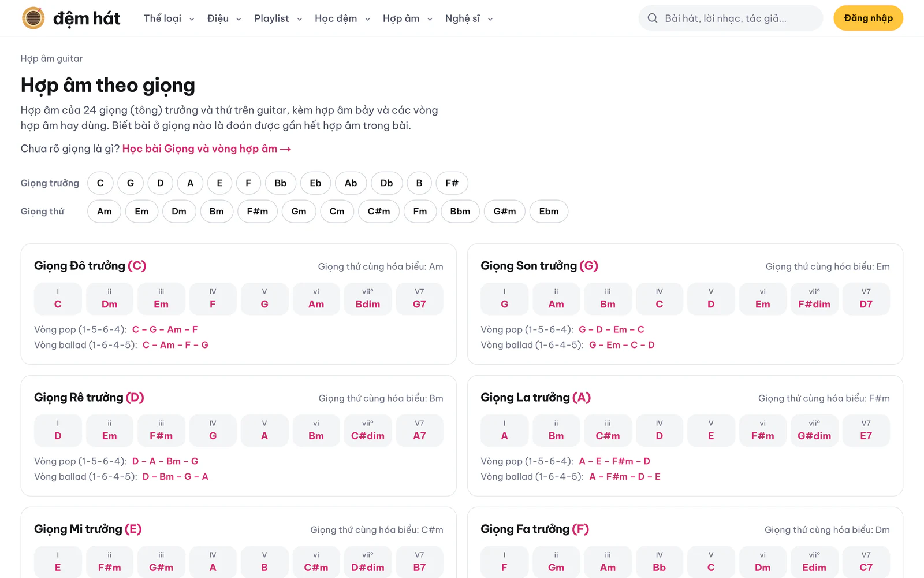
Task: Click the Edim chord in Fa trưởng card
Action: (814, 562)
